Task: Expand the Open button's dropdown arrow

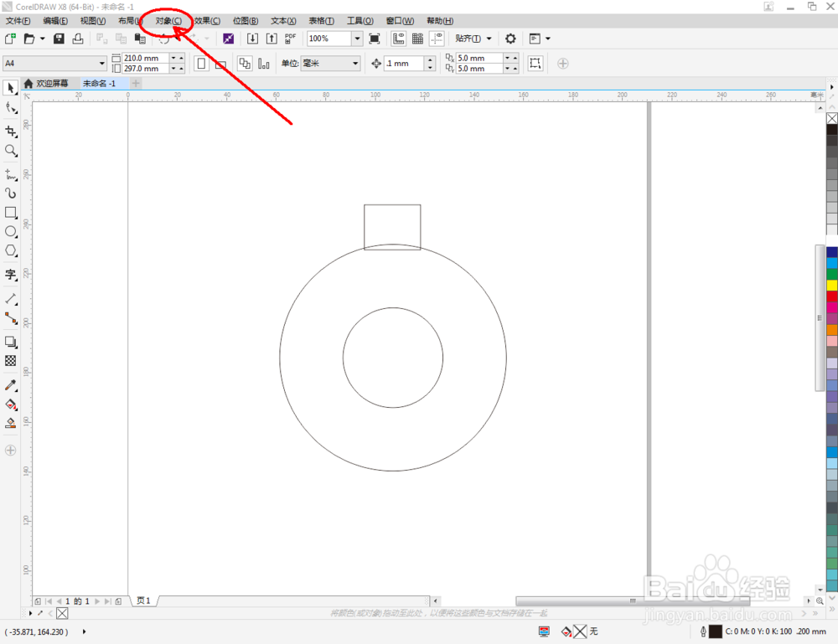Action: point(42,39)
